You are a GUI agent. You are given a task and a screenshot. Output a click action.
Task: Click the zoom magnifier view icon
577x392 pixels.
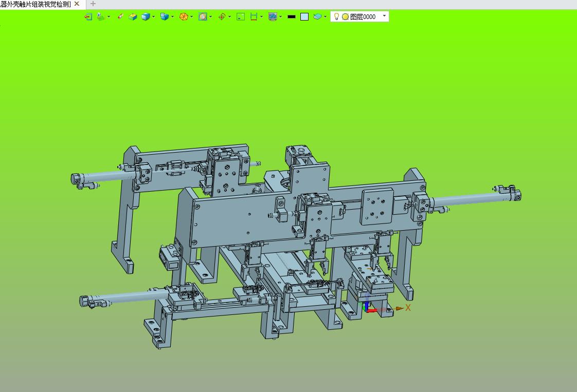[x=203, y=16]
